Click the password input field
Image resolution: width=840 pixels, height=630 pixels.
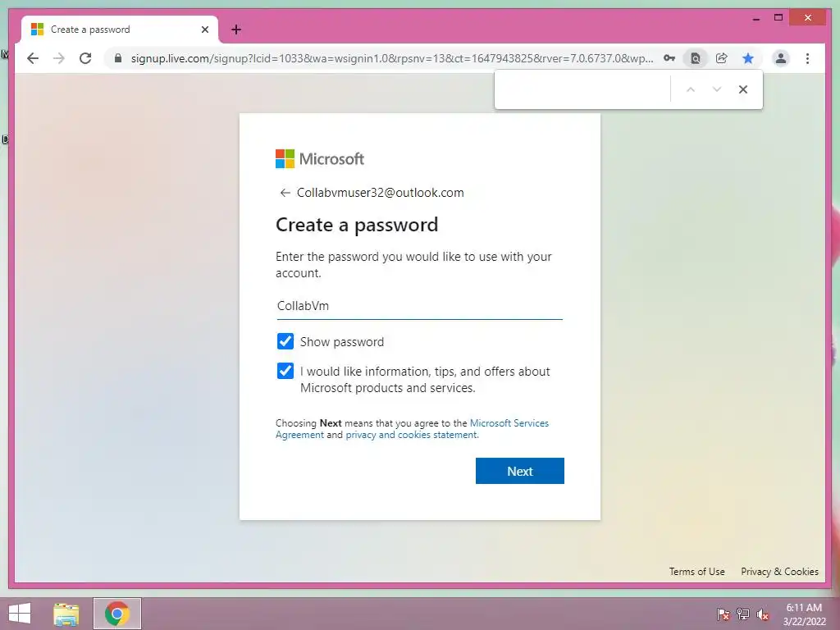419,306
